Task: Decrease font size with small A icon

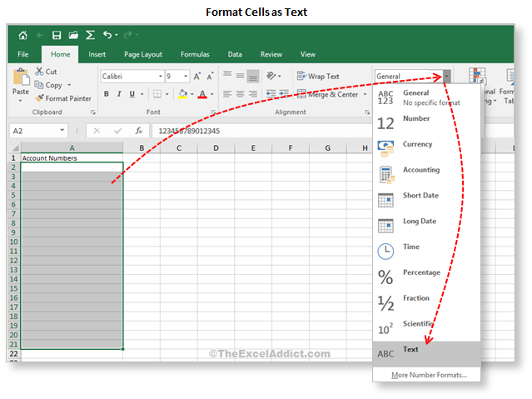Action: click(211, 77)
